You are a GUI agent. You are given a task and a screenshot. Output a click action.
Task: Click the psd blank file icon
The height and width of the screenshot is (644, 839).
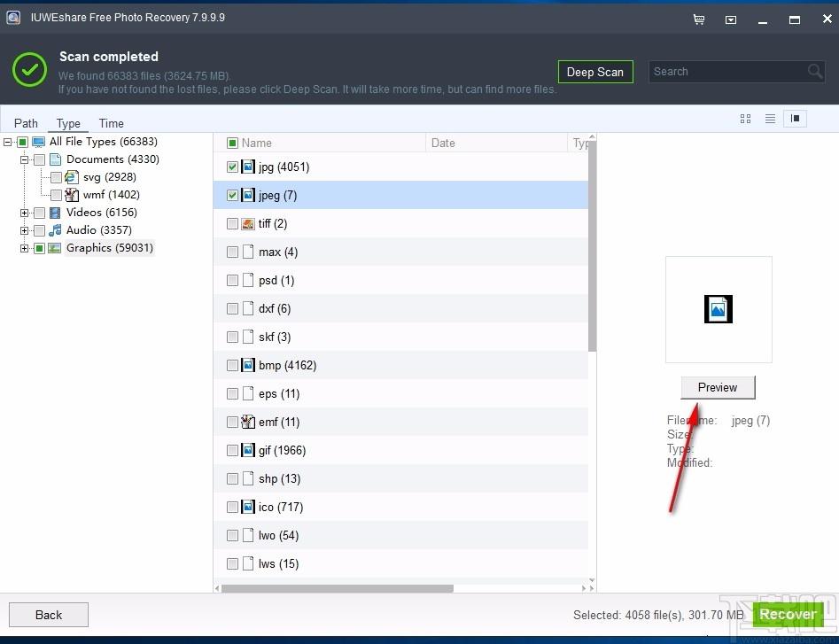point(248,280)
